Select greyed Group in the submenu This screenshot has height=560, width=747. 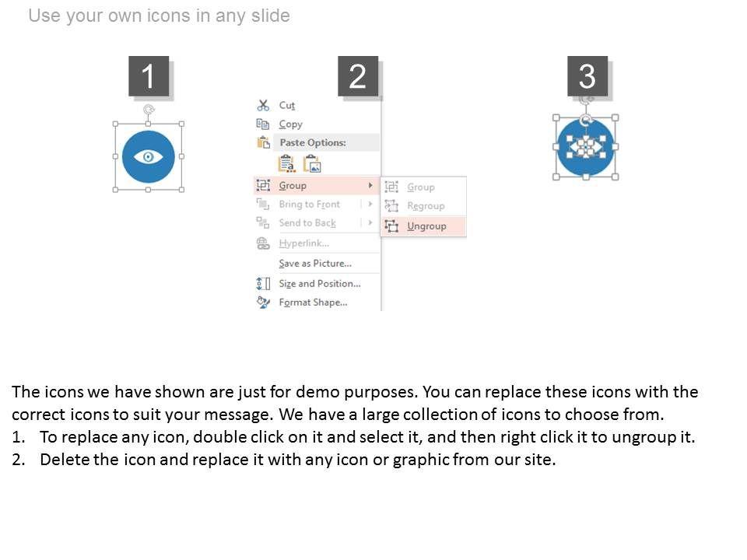point(421,187)
